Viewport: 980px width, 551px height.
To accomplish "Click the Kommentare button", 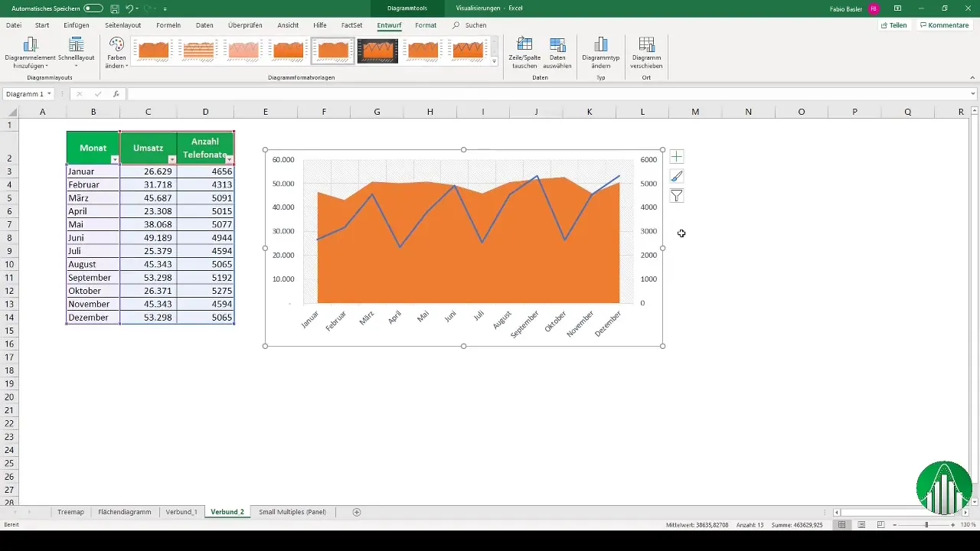I will pos(945,25).
